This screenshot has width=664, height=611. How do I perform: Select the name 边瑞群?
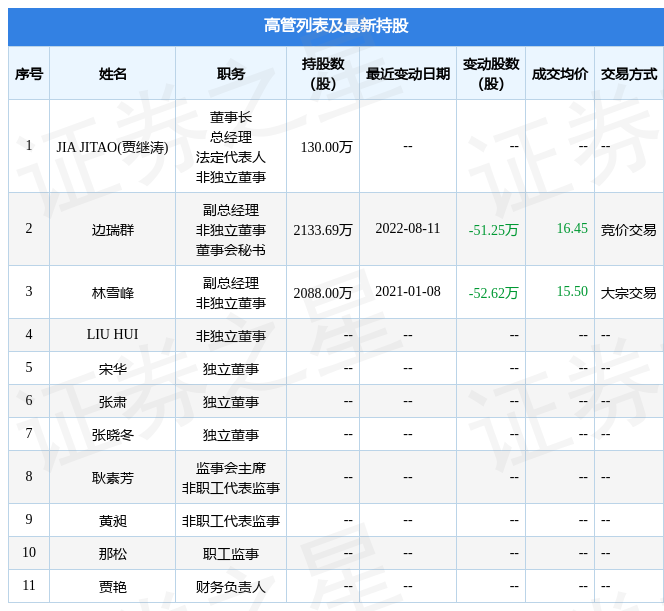(x=113, y=230)
